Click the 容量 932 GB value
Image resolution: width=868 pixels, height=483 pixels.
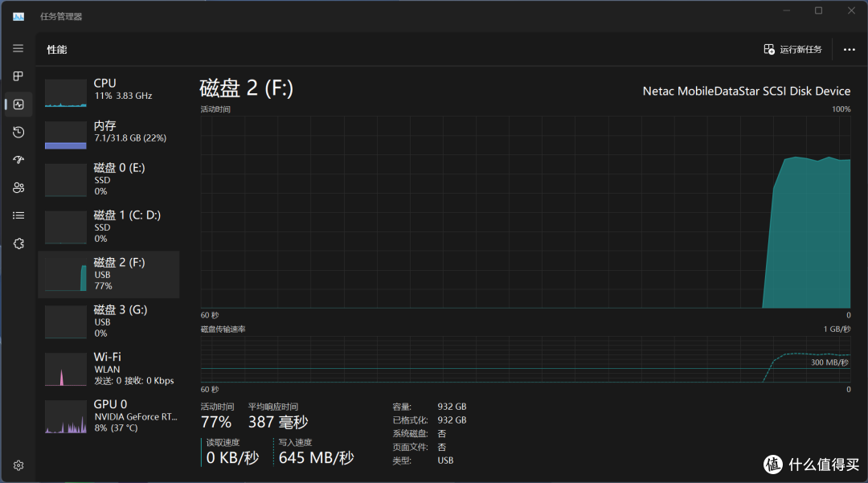[x=452, y=407]
